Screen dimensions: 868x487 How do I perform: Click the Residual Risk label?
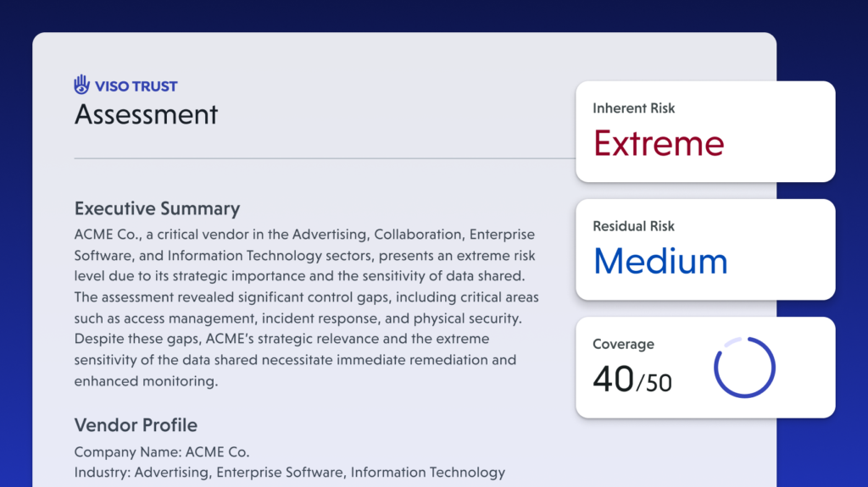click(634, 226)
